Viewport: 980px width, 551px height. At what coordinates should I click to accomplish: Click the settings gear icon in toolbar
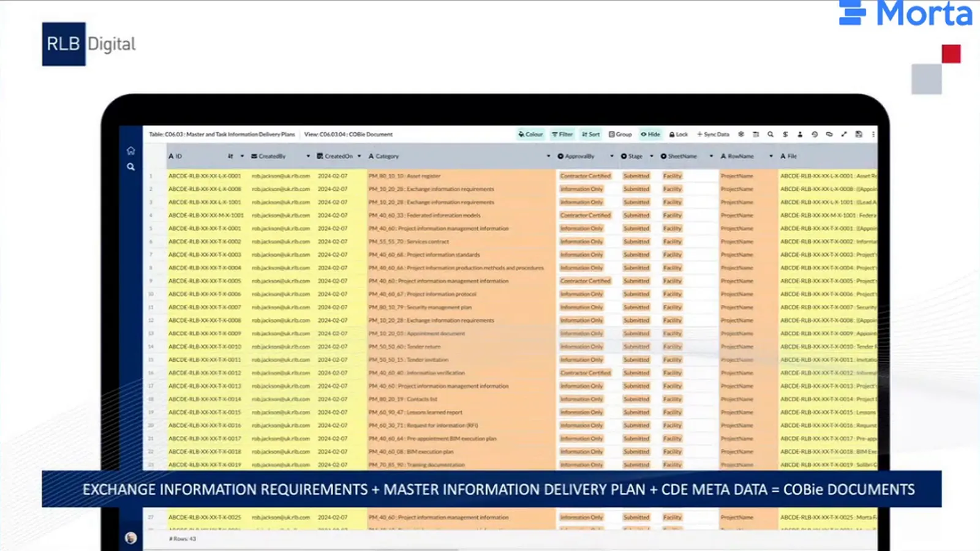[x=741, y=134]
